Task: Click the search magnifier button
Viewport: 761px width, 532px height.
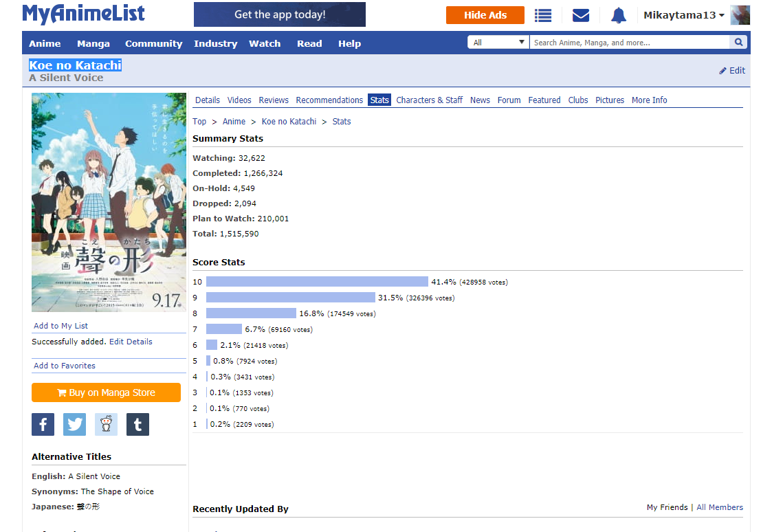Action: pyautogui.click(x=738, y=43)
